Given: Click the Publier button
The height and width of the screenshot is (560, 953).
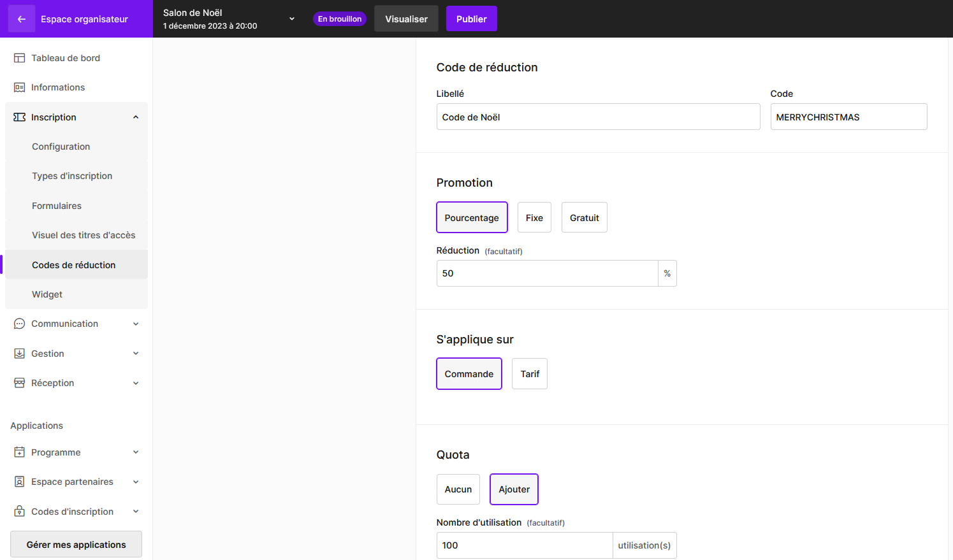Looking at the screenshot, I should click(471, 19).
